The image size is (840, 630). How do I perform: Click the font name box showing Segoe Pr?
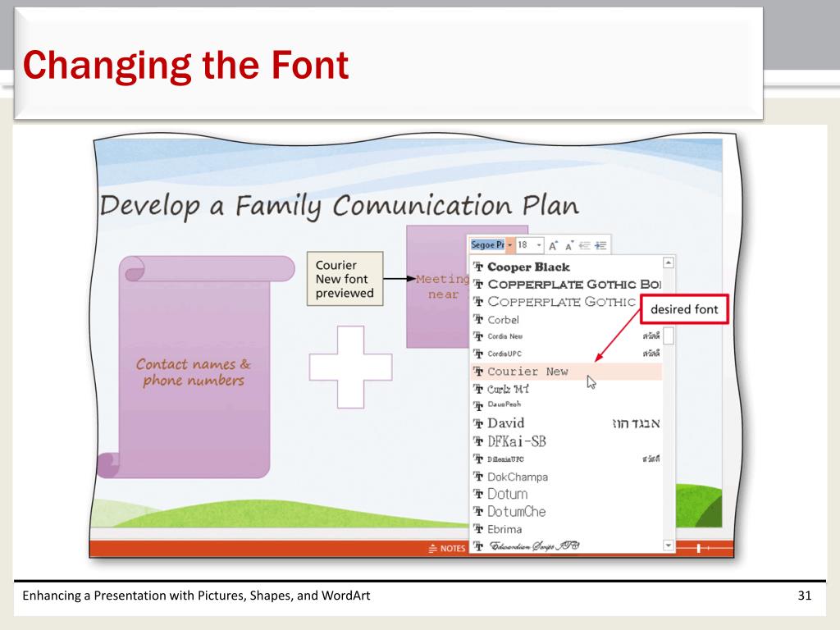click(487, 244)
